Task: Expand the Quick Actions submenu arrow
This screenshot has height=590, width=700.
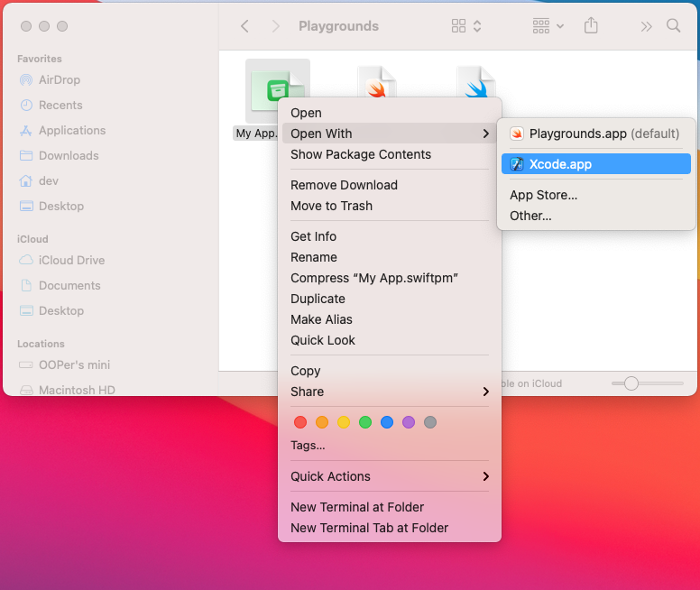Action: 485,476
